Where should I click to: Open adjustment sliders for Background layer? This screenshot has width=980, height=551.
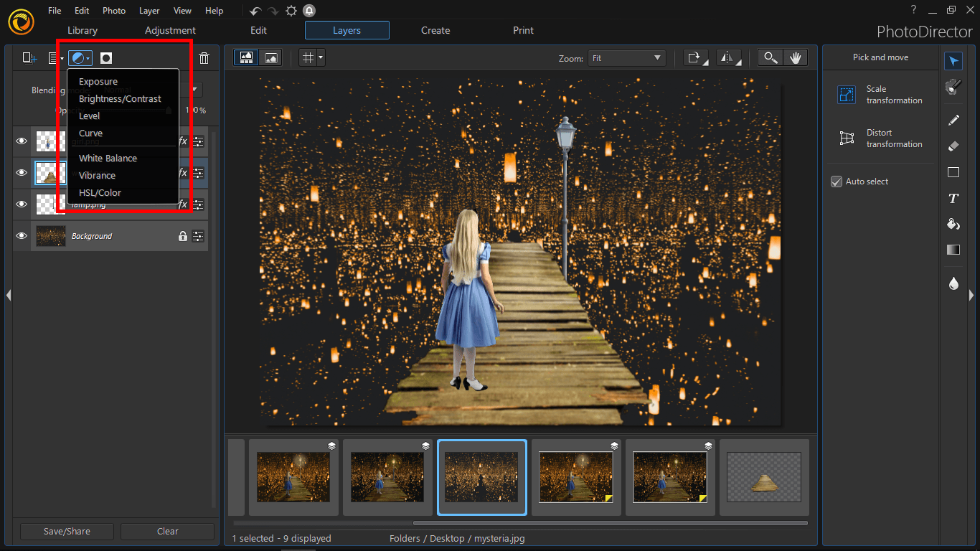[199, 236]
